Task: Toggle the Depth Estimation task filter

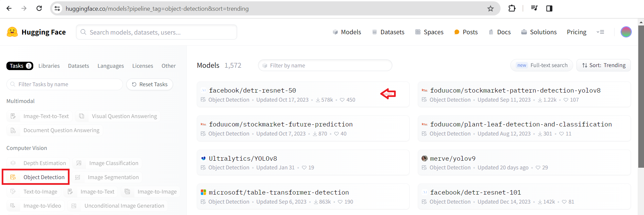Action: pyautogui.click(x=38, y=163)
